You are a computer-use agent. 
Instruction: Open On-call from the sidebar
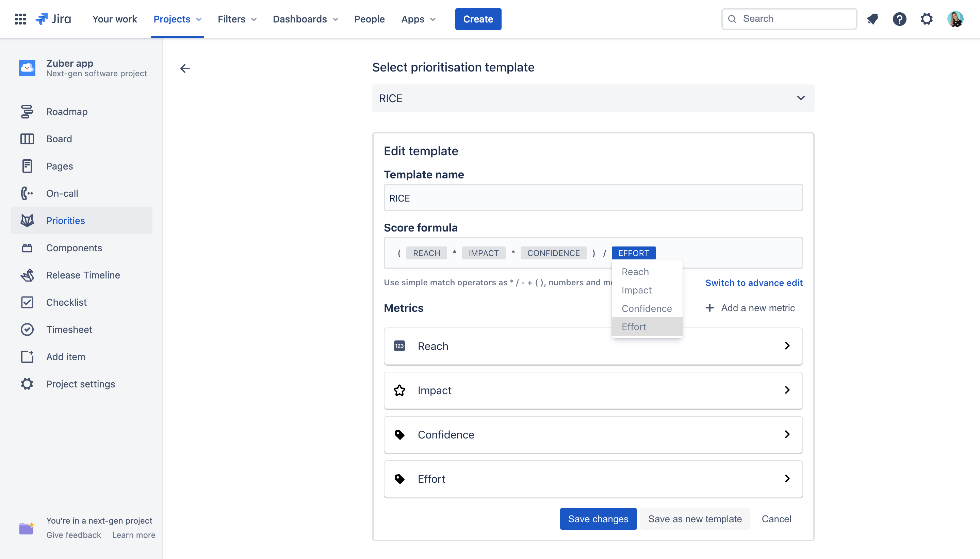coord(62,193)
